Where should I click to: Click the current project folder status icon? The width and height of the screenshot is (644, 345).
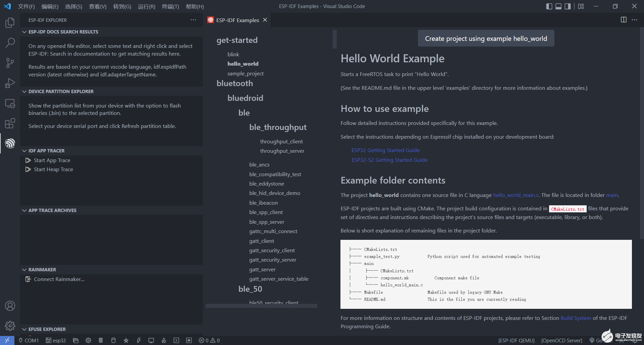tap(76, 340)
